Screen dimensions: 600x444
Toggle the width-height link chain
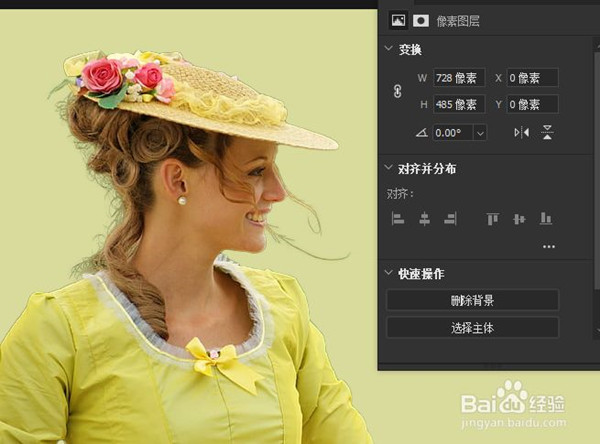click(x=397, y=91)
